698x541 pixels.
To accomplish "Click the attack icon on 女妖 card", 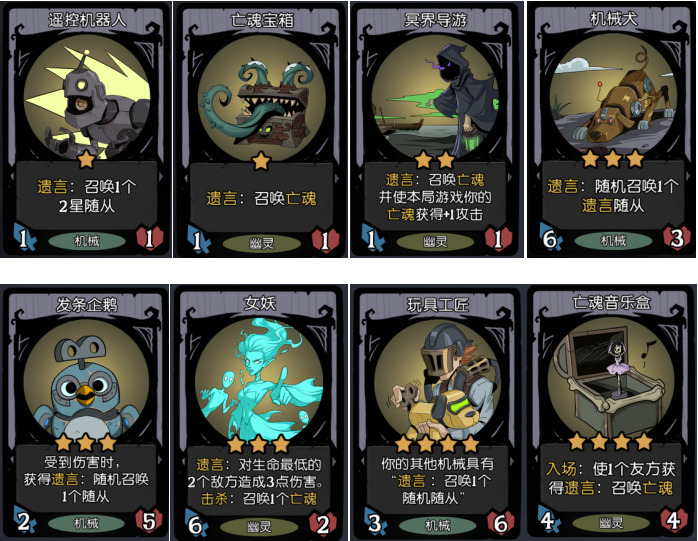I will pos(197,524).
